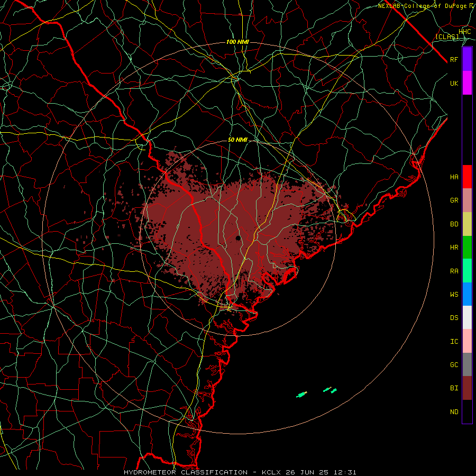This screenshot has width=476, height=476.
Task: Select the GR pink legend swatch
Action: (467, 200)
